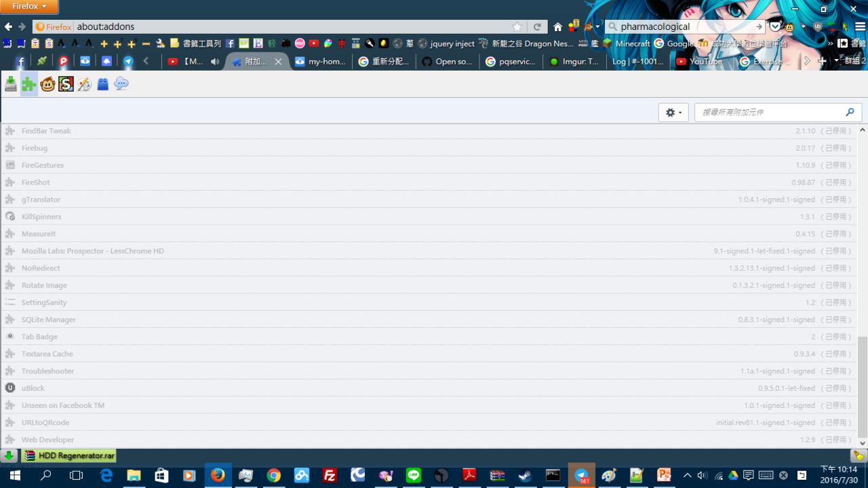The image size is (868, 488).
Task: Select the Web Developer add-on row
Action: point(429,440)
